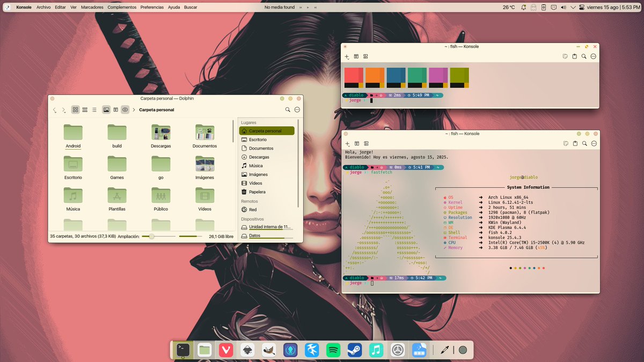Toggle Dolphin's split view button
The width and height of the screenshot is (644, 362).
coord(115,110)
